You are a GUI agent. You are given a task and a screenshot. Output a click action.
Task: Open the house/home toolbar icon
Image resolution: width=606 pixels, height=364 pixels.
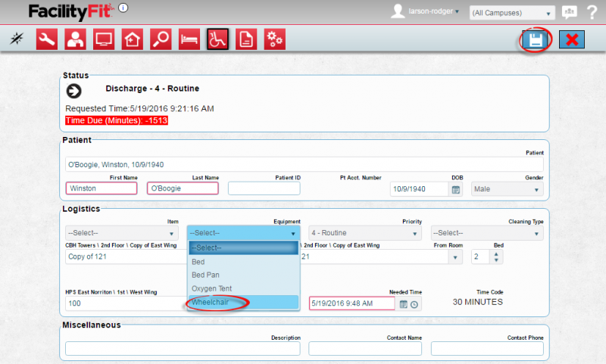click(132, 39)
